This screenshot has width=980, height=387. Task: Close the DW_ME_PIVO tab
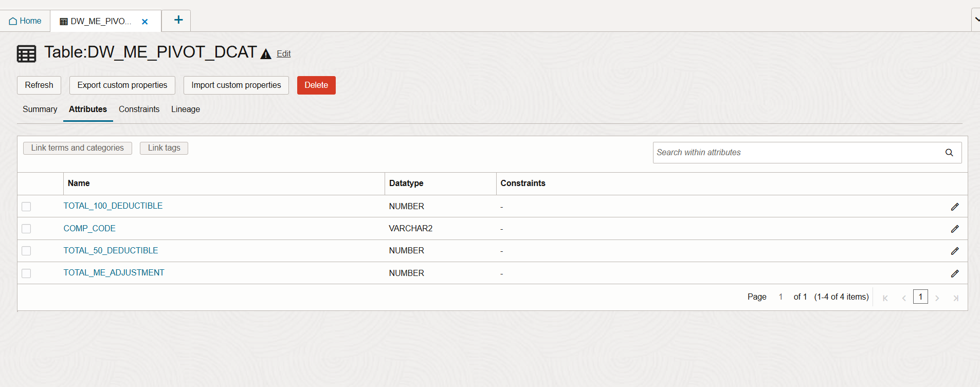(145, 22)
